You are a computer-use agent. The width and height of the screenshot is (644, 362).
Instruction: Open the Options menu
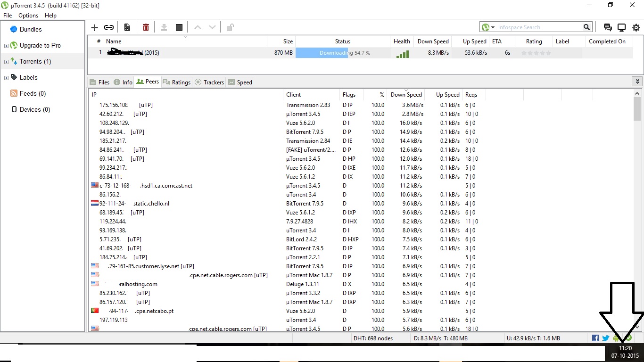(28, 16)
